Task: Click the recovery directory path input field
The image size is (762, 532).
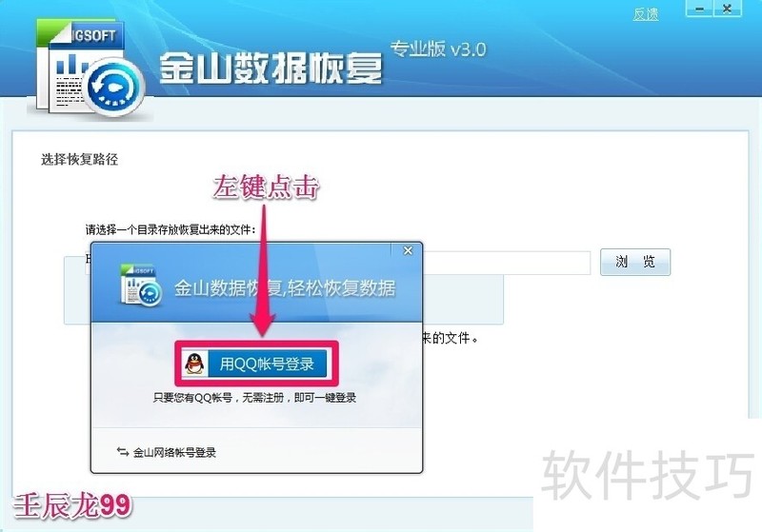Action: (x=506, y=263)
